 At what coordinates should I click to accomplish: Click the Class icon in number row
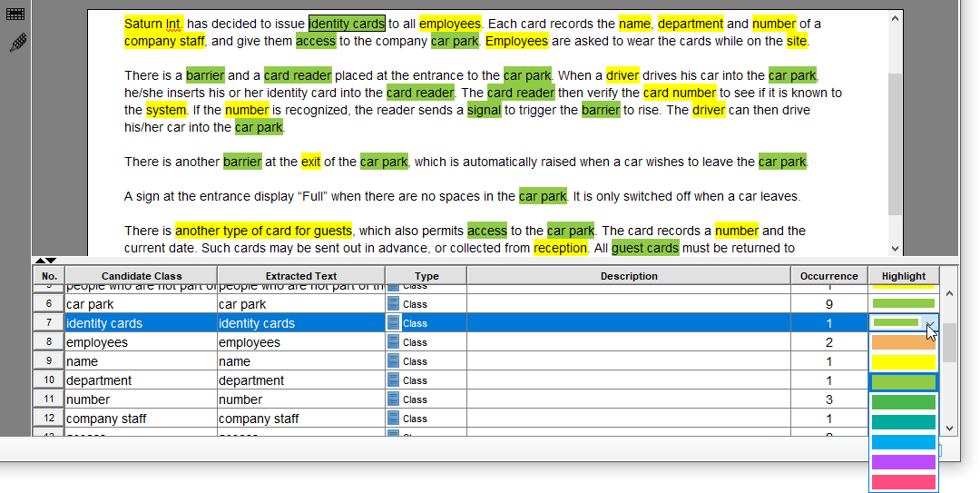[393, 399]
